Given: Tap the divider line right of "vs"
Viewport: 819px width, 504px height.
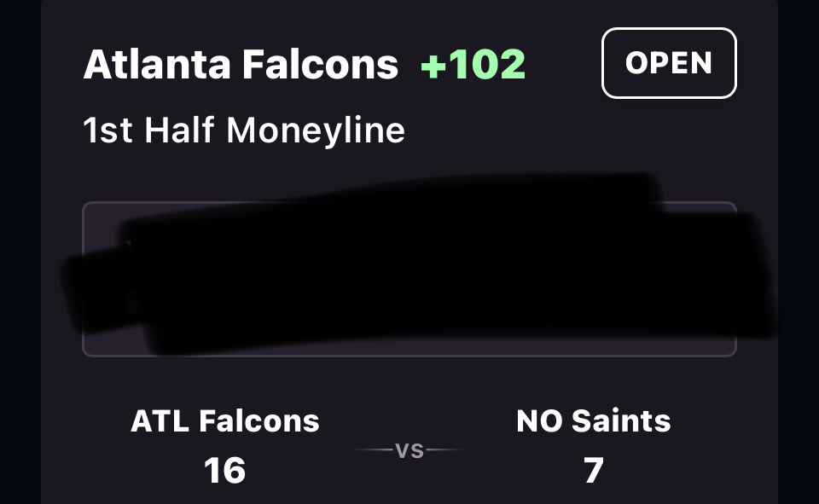Looking at the screenshot, I should [x=446, y=450].
